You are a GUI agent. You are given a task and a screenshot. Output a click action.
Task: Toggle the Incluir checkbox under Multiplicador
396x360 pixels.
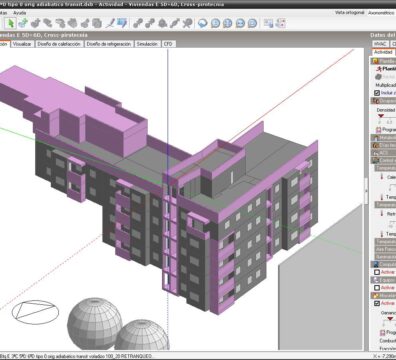pyautogui.click(x=377, y=93)
